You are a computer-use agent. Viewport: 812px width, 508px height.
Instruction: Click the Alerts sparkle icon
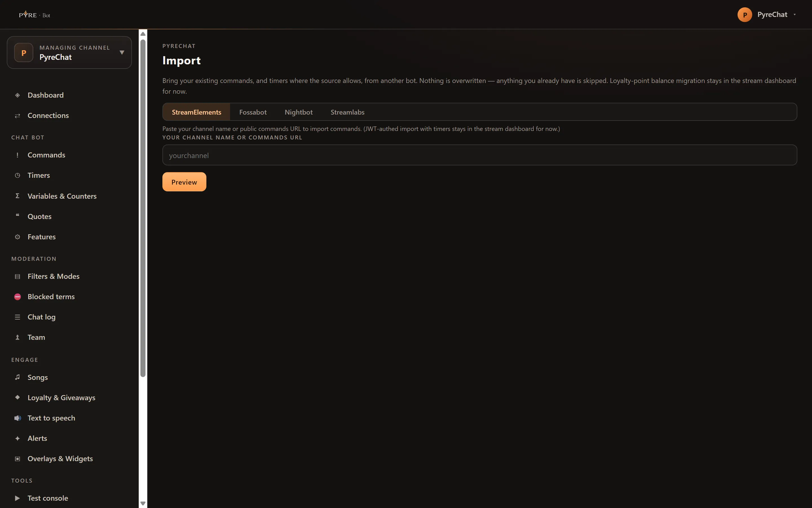17,439
